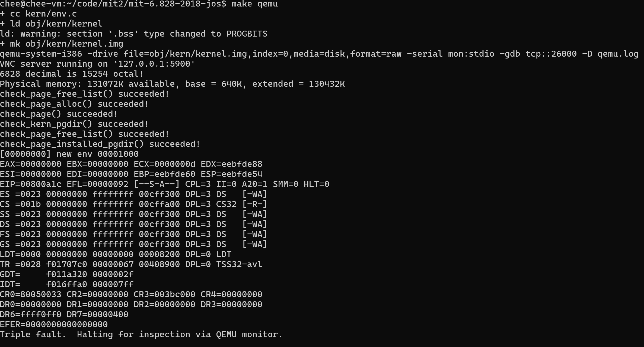Click the ld warning about '.bss' section
Image resolution: width=644 pixels, height=347 pixels.
[133, 34]
